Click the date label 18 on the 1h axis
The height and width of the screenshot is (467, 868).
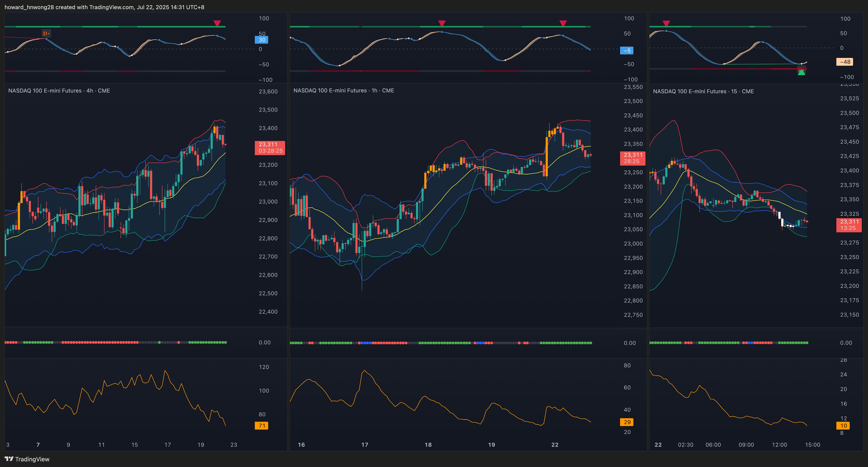[428, 445]
